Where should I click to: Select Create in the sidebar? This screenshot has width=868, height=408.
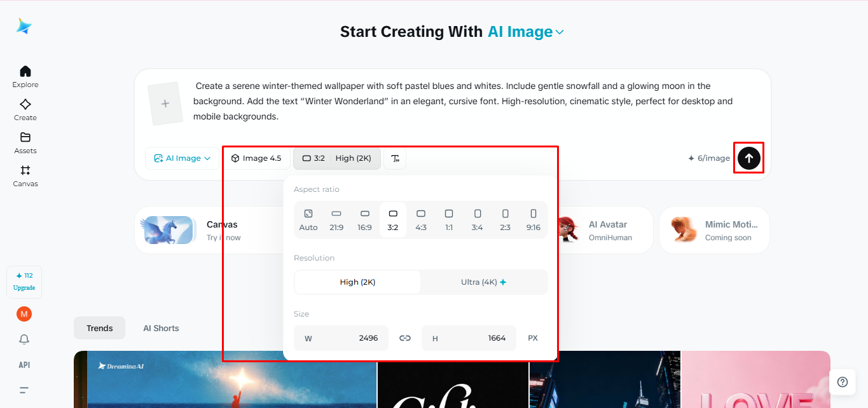25,111
